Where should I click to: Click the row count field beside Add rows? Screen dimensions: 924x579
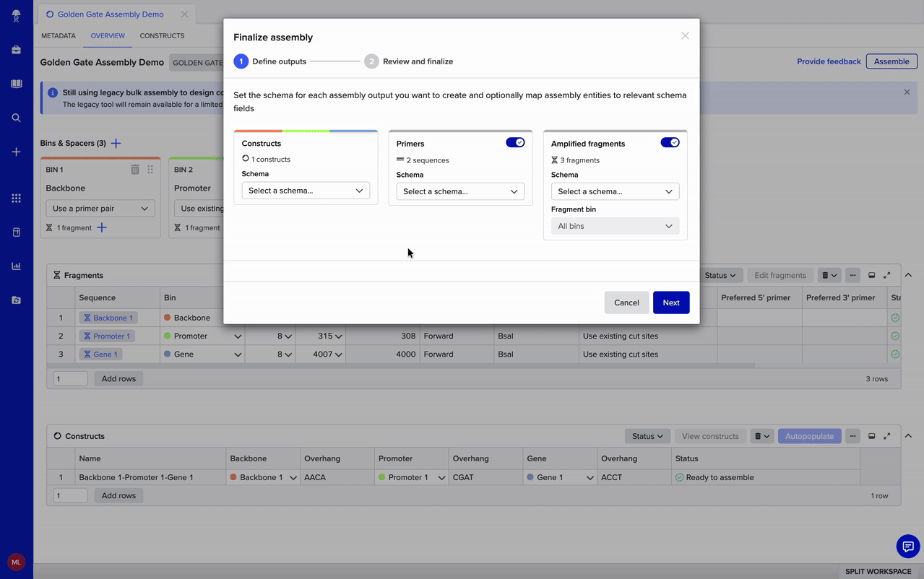click(x=70, y=378)
